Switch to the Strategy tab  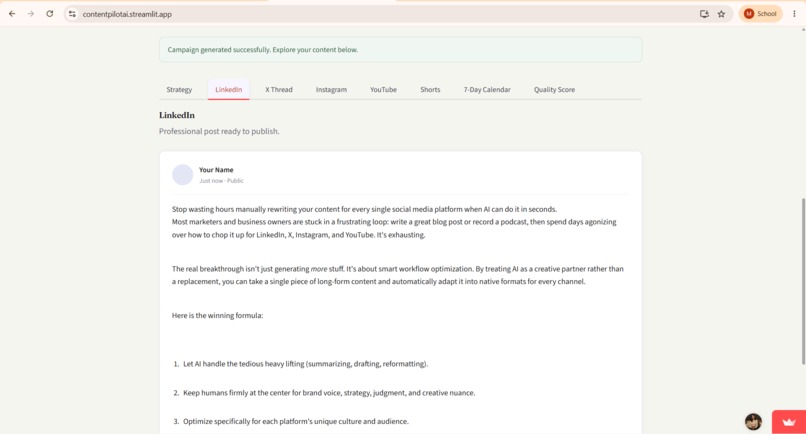coord(179,89)
